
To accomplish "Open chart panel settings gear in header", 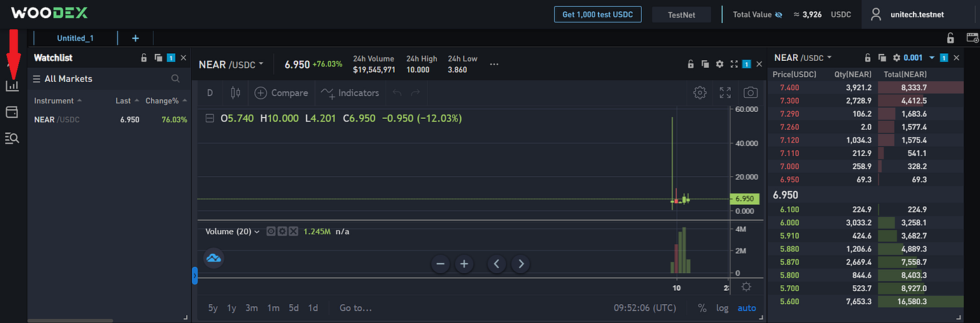I will [x=719, y=64].
